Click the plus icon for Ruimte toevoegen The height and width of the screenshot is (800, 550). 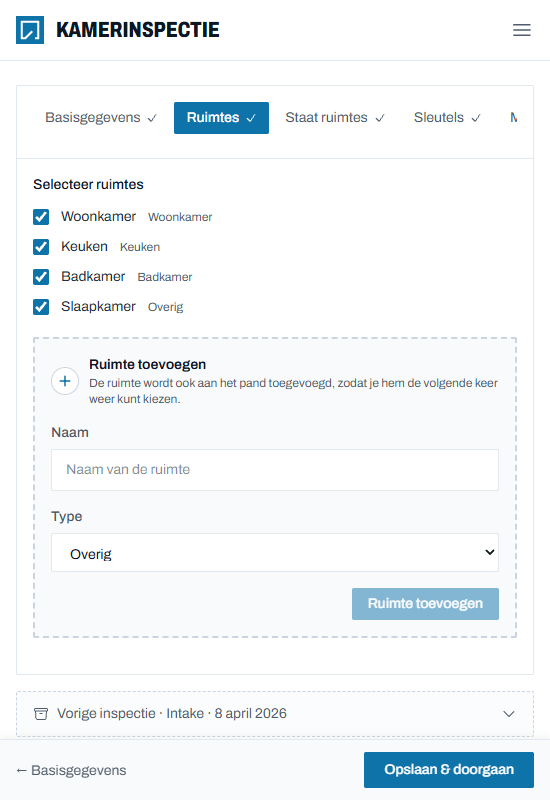[65, 381]
